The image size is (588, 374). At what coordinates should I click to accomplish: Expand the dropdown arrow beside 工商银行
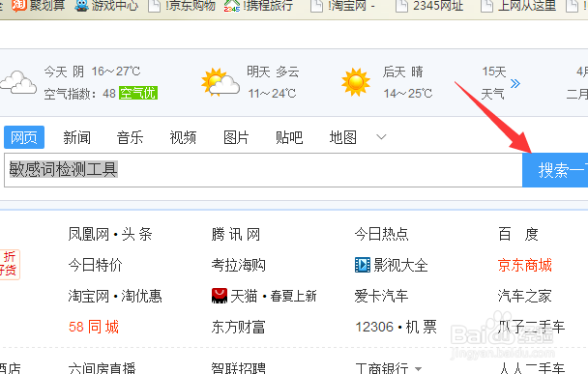[x=419, y=369]
